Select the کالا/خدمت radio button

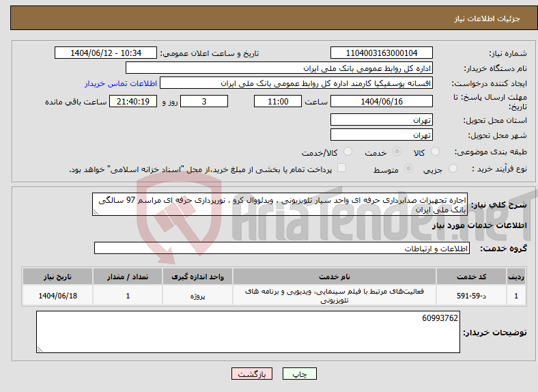[x=348, y=152]
